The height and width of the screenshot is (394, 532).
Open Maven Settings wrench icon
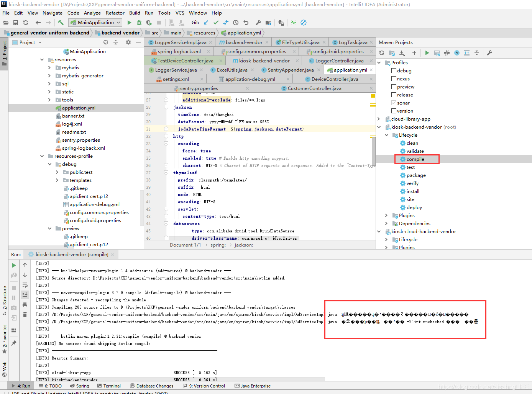(x=489, y=53)
